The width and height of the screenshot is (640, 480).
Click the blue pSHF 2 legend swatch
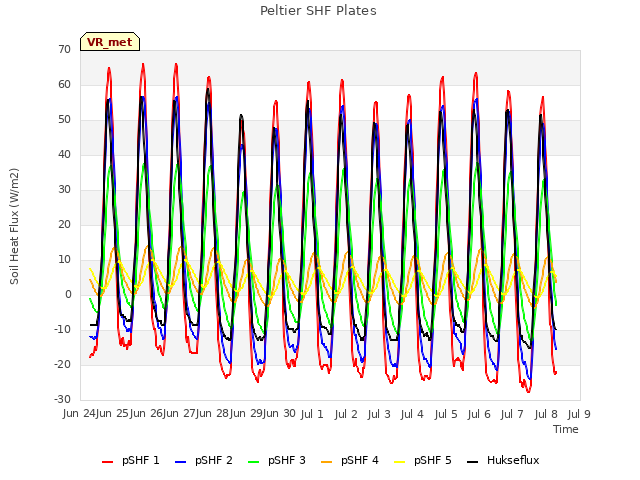pyautogui.click(x=180, y=462)
